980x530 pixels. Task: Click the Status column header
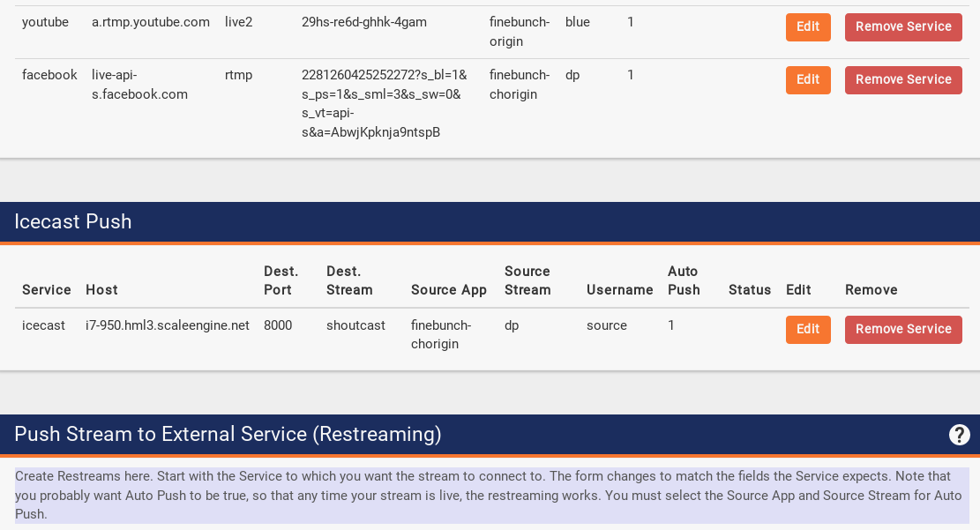(x=749, y=290)
